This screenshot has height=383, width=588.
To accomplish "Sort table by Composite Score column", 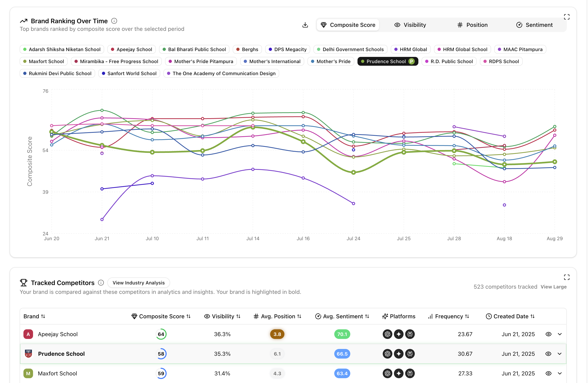I will pyautogui.click(x=161, y=316).
